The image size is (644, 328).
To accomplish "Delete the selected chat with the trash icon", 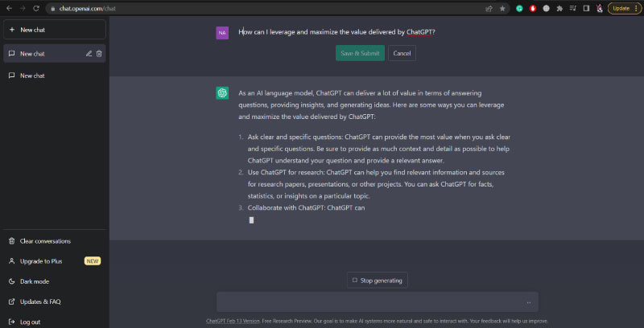I will [99, 54].
